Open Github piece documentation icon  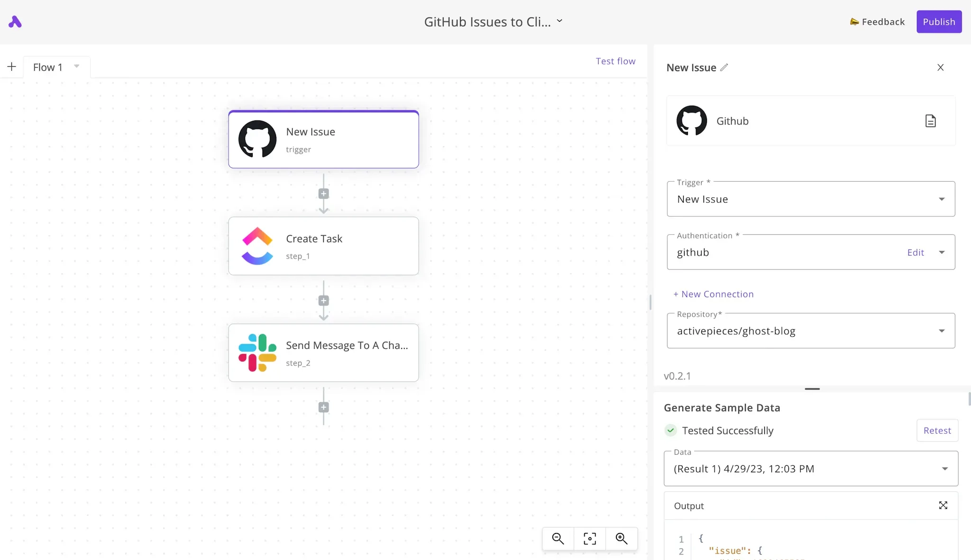pyautogui.click(x=931, y=121)
